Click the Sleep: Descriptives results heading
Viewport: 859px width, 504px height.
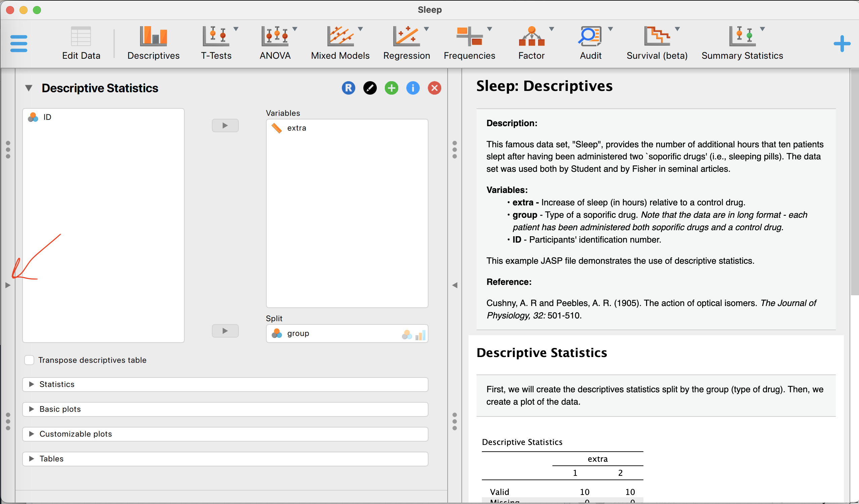[544, 86]
